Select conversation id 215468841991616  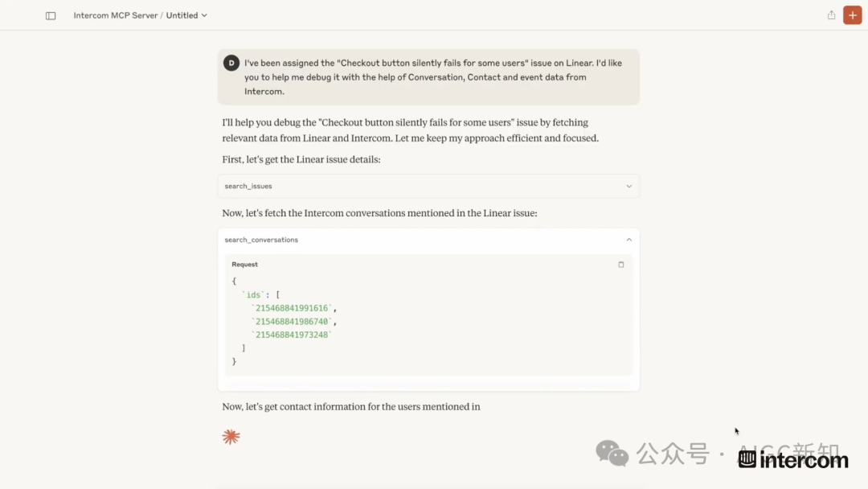click(x=292, y=308)
